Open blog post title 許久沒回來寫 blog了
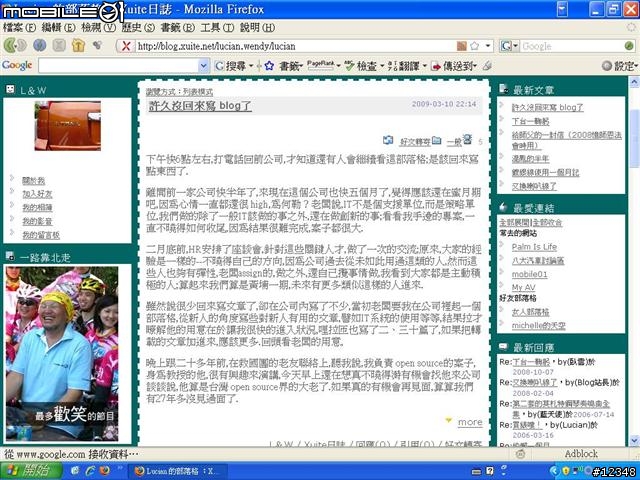This screenshot has width=640, height=480. click(x=200, y=106)
